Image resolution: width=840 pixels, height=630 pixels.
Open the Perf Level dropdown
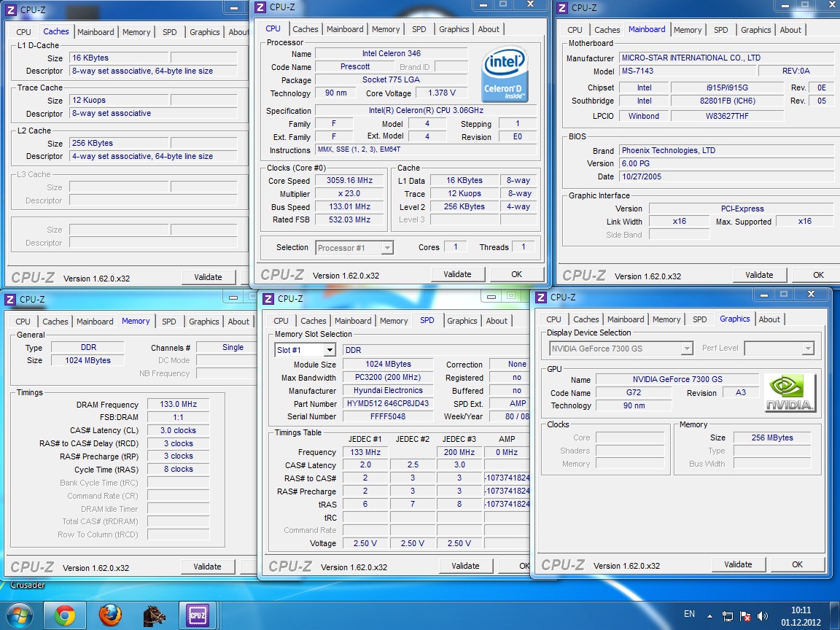tap(806, 349)
